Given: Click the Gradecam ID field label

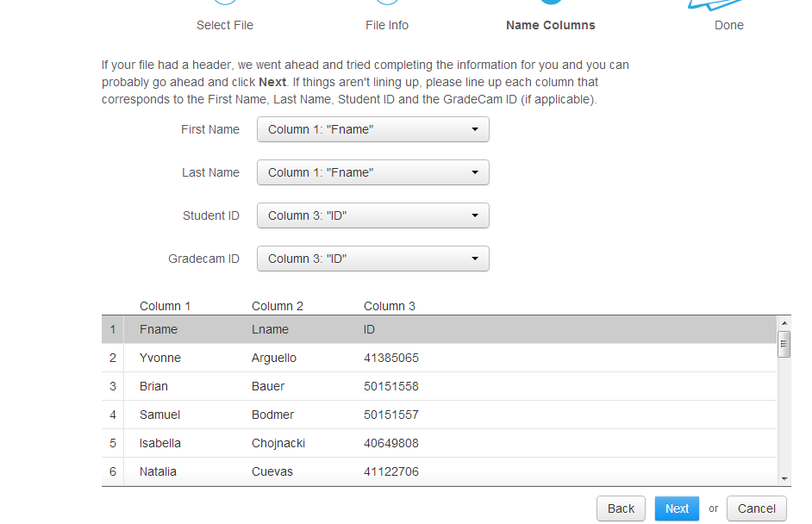Looking at the screenshot, I should (x=204, y=259).
